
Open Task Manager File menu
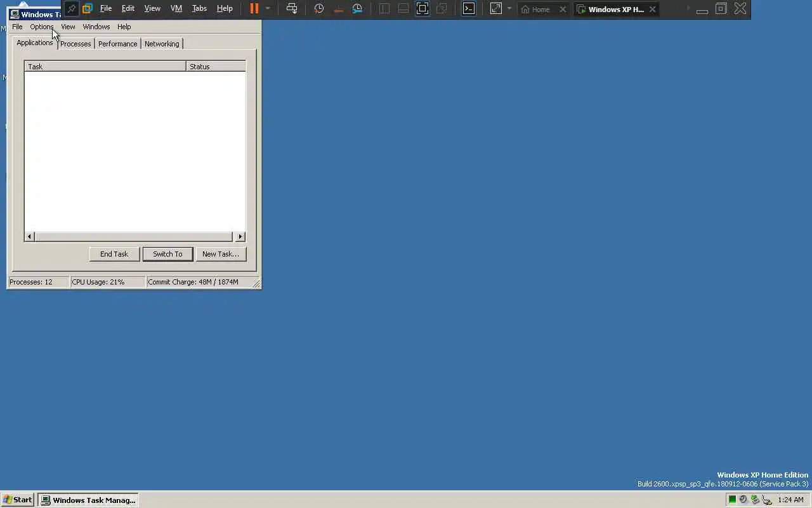[17, 27]
